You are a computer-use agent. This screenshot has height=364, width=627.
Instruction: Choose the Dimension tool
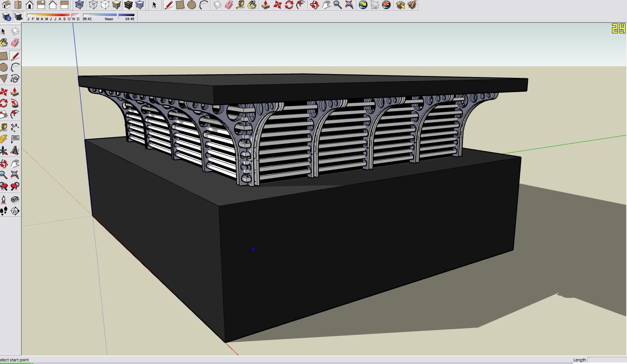pyautogui.click(x=15, y=128)
